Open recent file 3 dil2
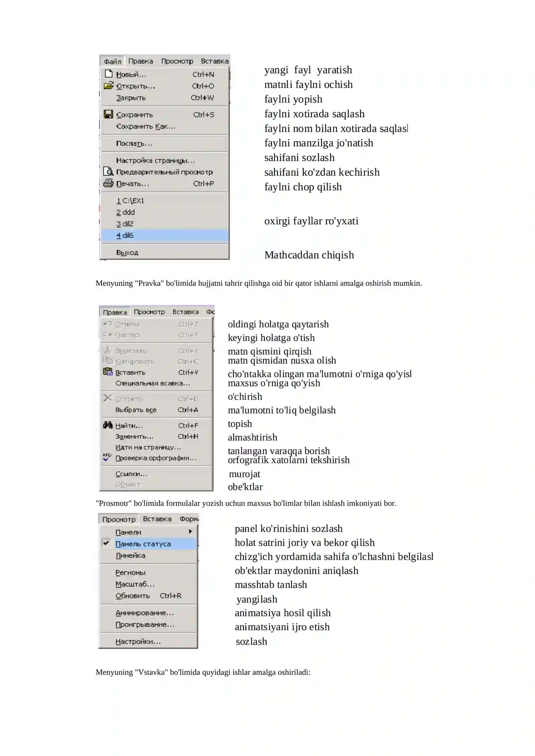 [x=165, y=224]
